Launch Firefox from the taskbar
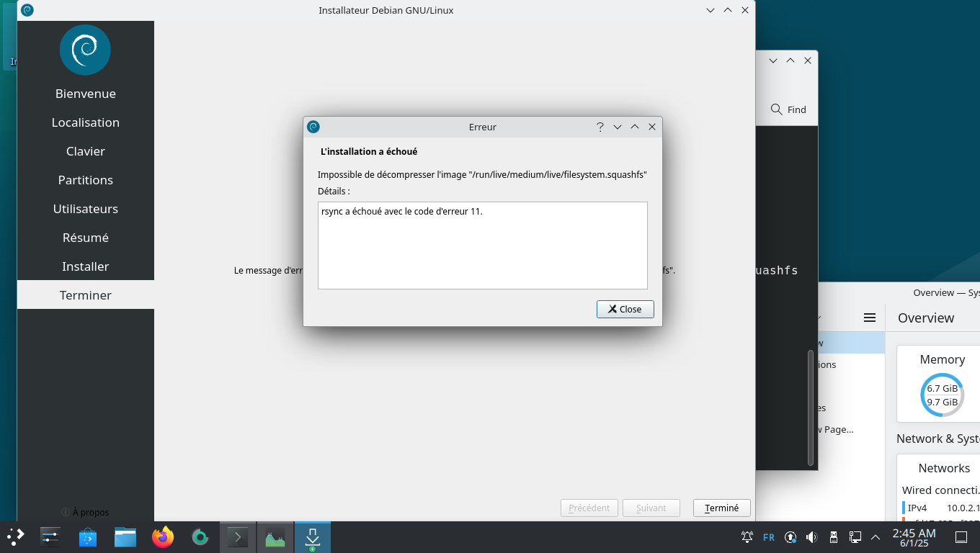Viewport: 980px width, 553px height. click(163, 536)
